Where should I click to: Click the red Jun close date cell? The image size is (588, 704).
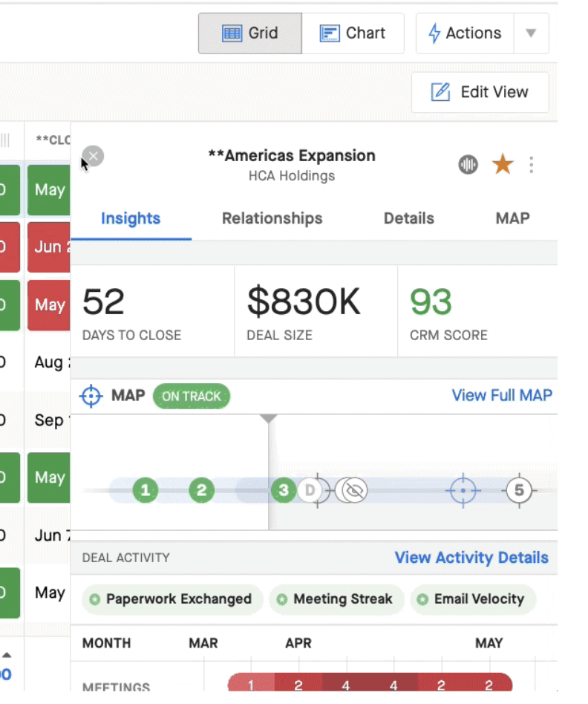pyautogui.click(x=49, y=247)
